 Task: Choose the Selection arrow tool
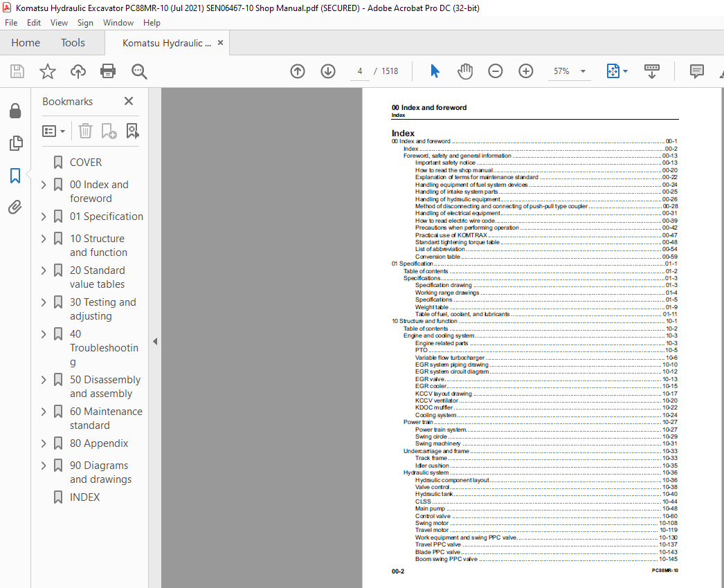(435, 71)
